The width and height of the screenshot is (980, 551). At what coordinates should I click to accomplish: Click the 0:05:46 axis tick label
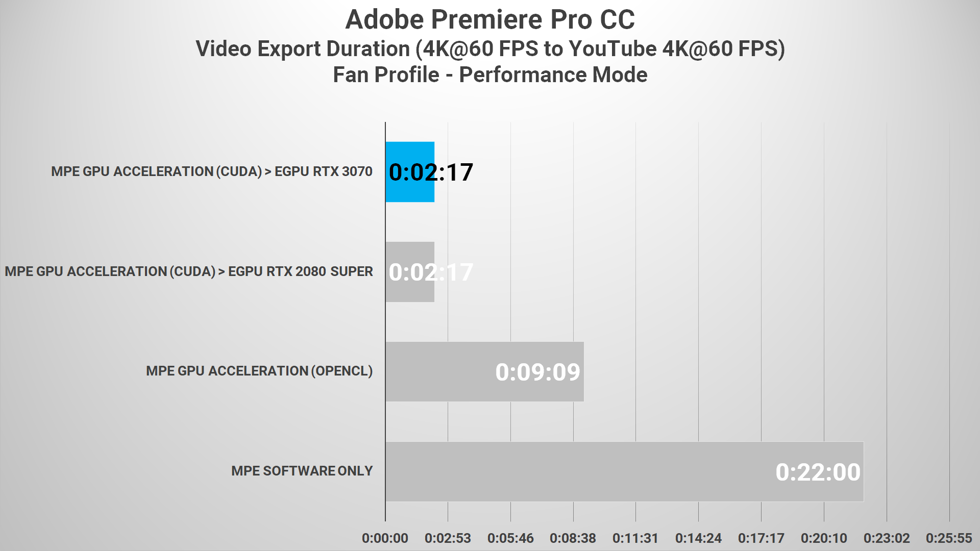point(510,538)
